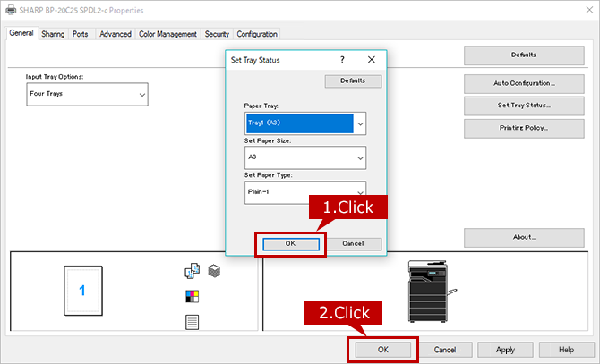Viewport: 600px width, 364px height.
Task: Click the page 1 preview thumbnail
Action: pyautogui.click(x=83, y=291)
